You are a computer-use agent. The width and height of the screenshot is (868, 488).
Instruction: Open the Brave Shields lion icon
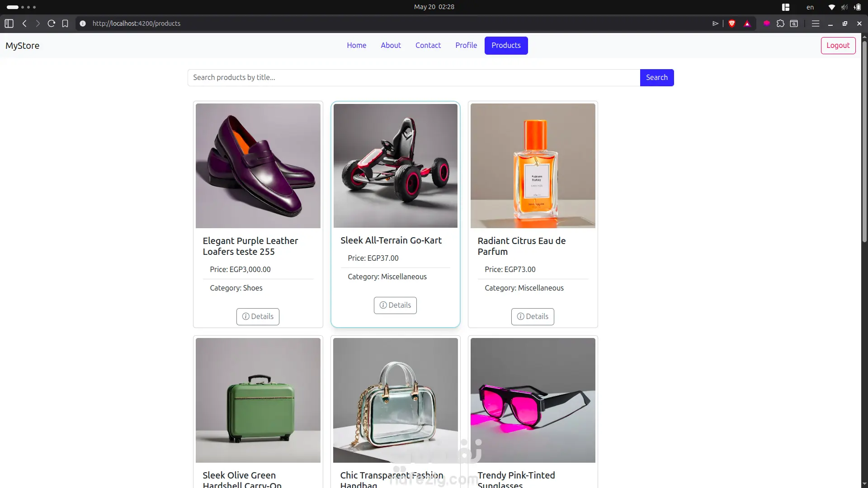click(x=732, y=23)
